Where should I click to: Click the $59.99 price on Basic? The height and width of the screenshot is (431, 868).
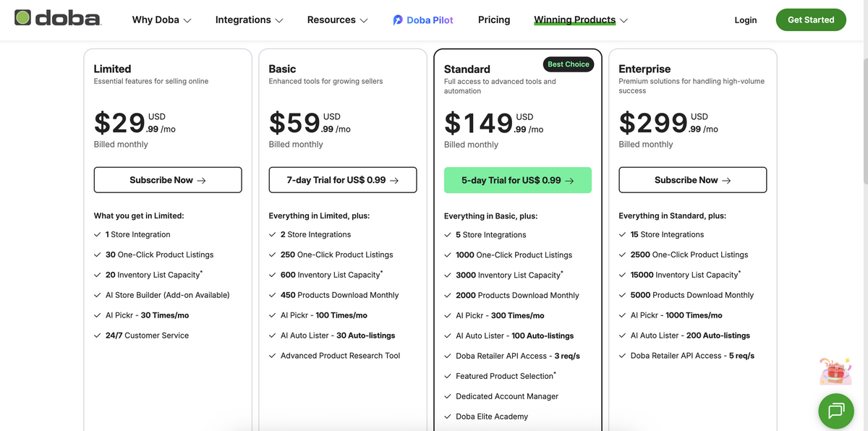pyautogui.click(x=310, y=122)
